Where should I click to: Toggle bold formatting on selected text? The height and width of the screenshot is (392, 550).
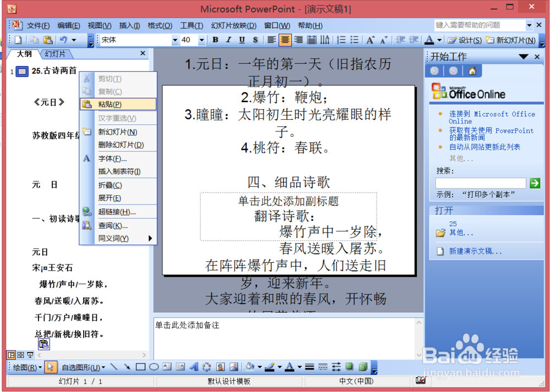(215, 40)
